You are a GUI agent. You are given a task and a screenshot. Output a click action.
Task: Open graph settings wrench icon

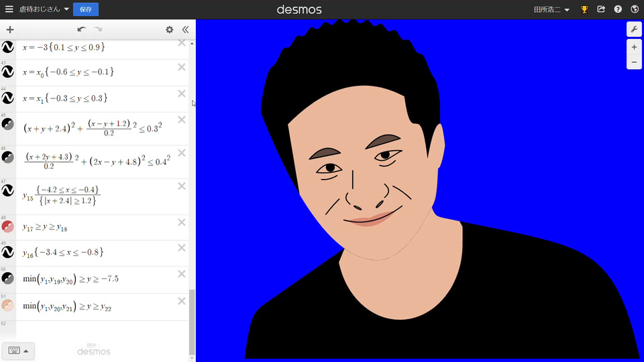[x=634, y=29]
